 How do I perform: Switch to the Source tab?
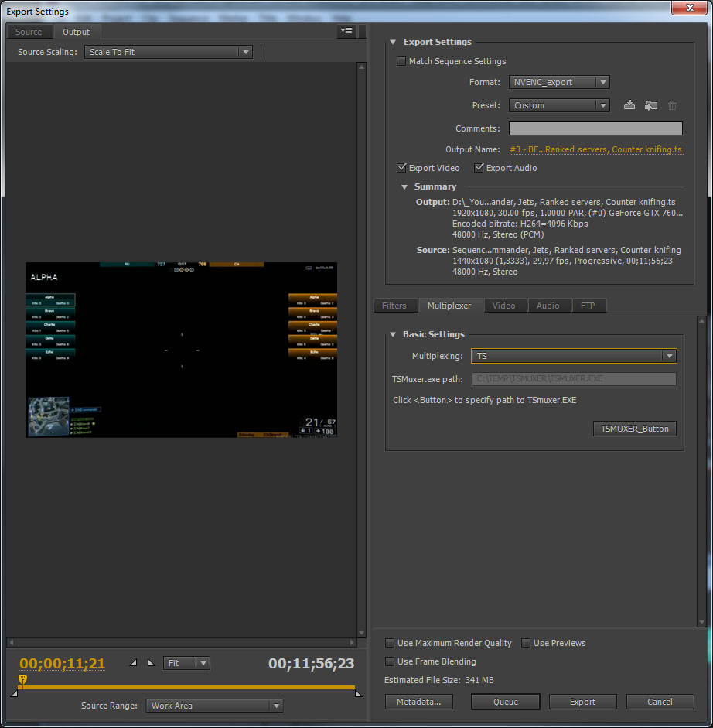click(x=29, y=32)
